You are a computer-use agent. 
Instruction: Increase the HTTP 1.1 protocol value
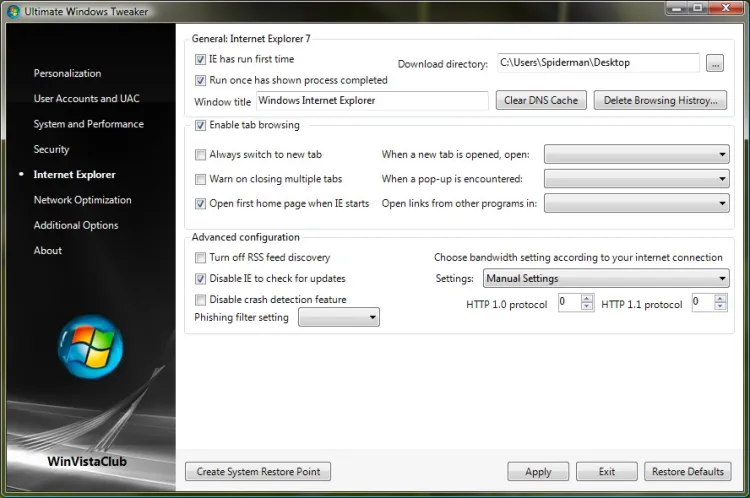coord(720,299)
